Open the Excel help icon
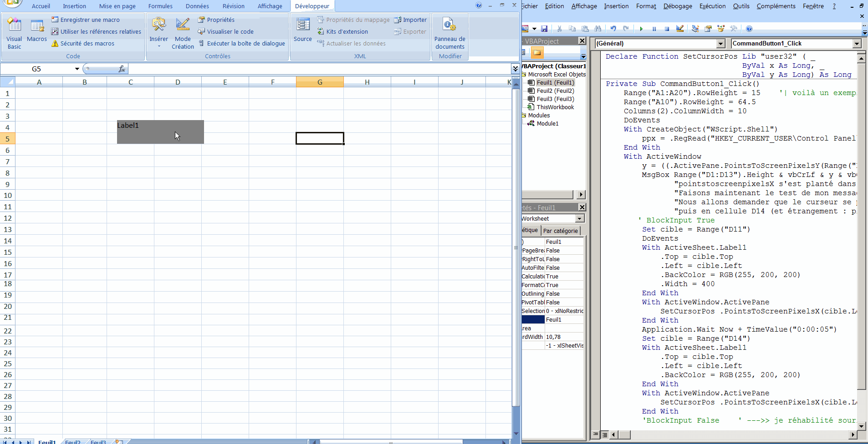Screen dimensions: 868x444 [x=479, y=5]
